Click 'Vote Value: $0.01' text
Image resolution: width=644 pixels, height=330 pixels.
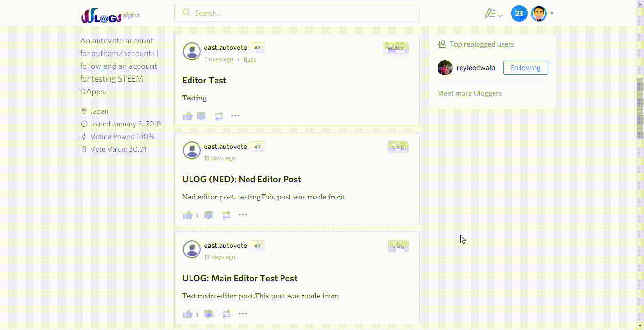click(118, 149)
